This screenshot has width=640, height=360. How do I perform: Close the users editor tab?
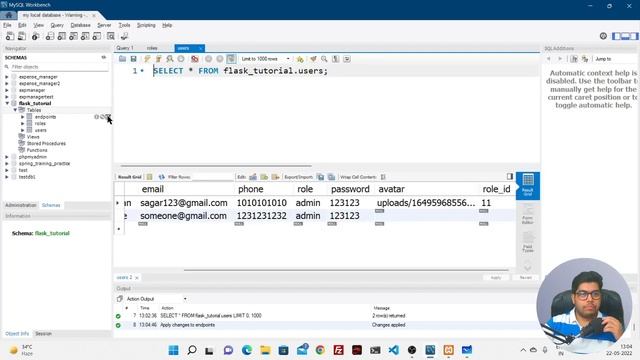point(200,48)
